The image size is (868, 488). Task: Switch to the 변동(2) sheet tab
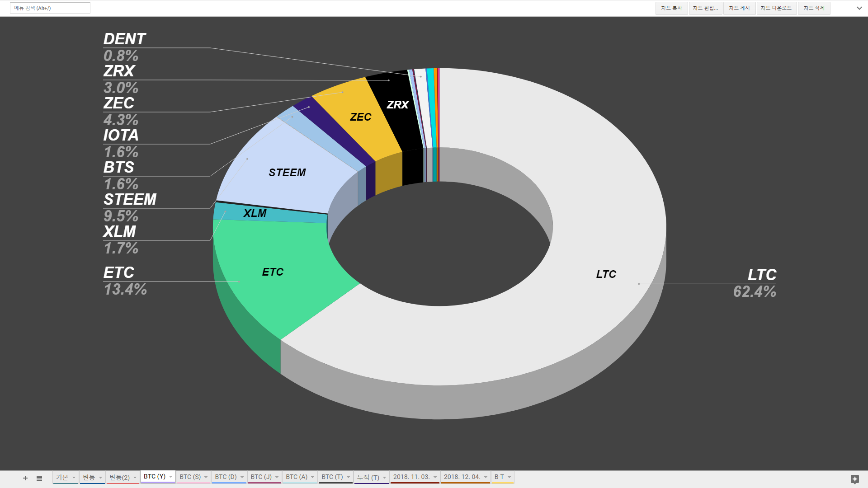[x=118, y=477]
